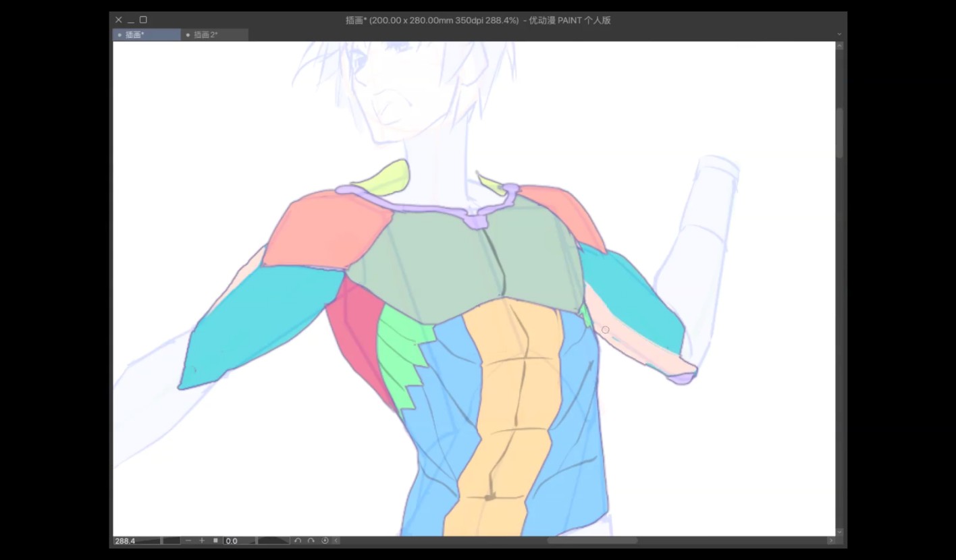
Task: Click the fit-to-screen square icon
Action: (x=215, y=540)
